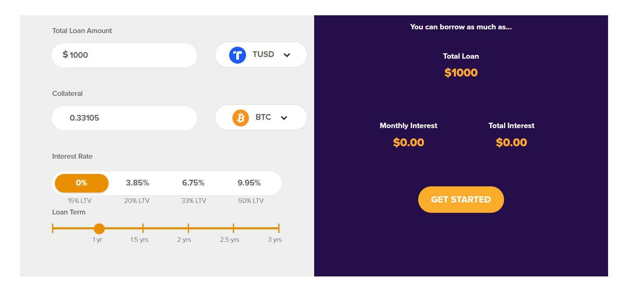
Task: Choose the 6.75% interest rate option
Action: pyautogui.click(x=193, y=183)
